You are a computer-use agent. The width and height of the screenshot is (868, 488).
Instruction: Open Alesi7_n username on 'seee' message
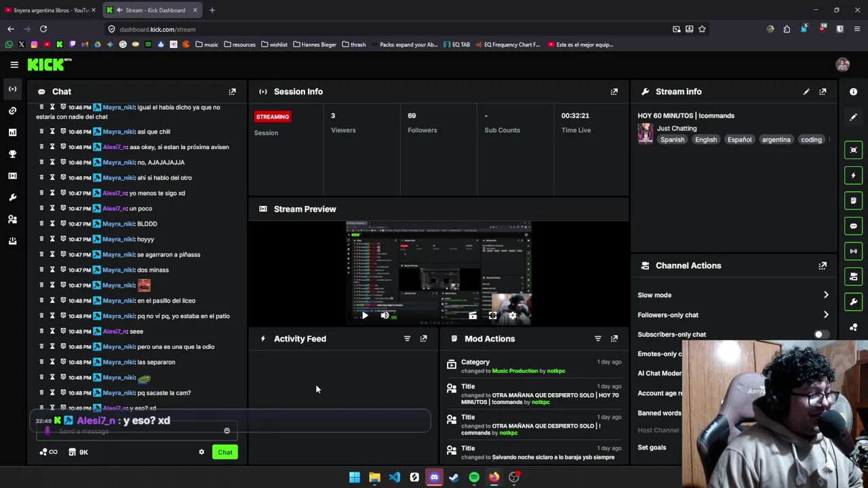[x=115, y=331]
